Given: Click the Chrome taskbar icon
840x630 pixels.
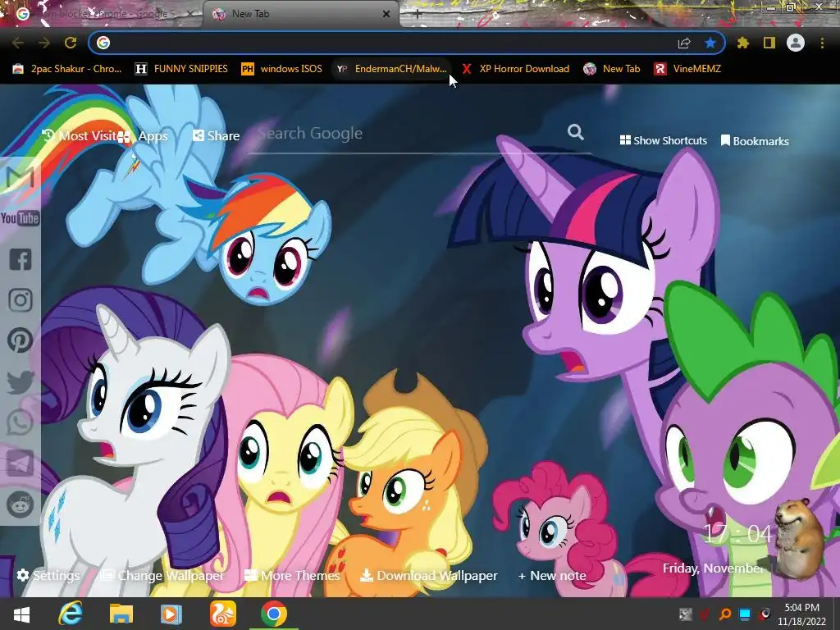Looking at the screenshot, I should 274,614.
